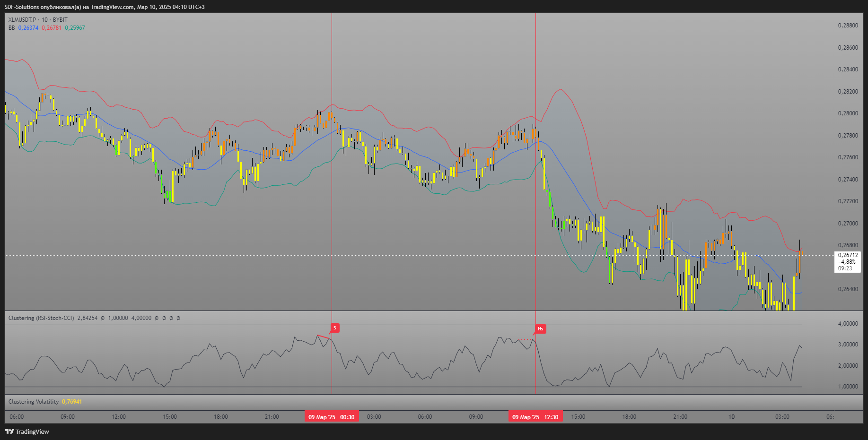868x440 pixels.
Task: Select the red date label 09 Мар '25 00:30
Action: click(331, 417)
